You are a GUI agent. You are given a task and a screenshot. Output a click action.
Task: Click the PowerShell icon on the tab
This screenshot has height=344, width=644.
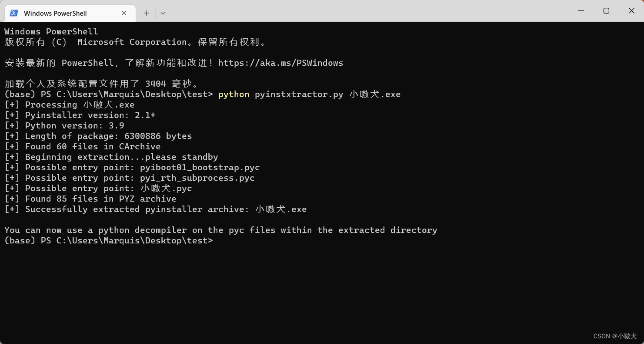pos(13,13)
